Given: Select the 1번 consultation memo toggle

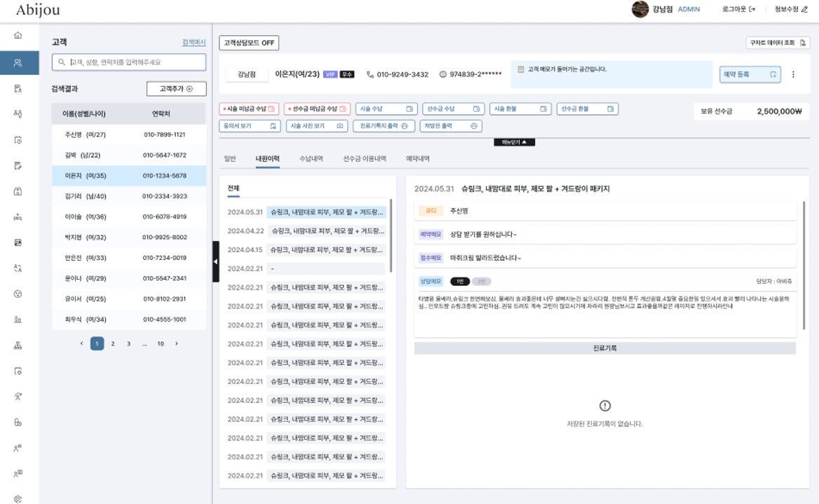Looking at the screenshot, I should pos(460,282).
